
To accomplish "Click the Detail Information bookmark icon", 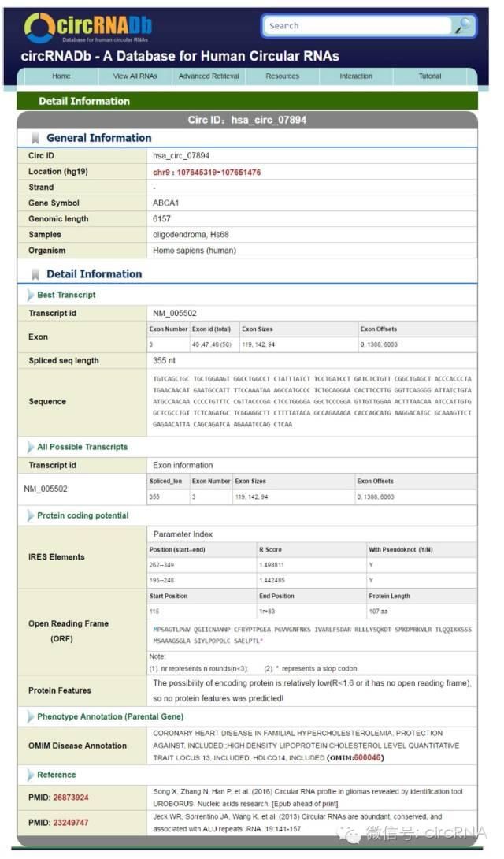I will click(x=35, y=275).
